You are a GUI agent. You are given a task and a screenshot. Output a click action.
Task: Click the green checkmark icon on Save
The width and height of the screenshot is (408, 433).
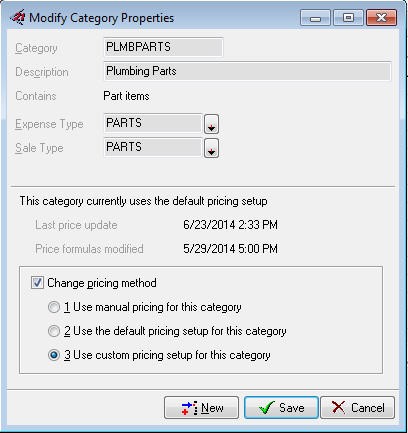(267, 408)
